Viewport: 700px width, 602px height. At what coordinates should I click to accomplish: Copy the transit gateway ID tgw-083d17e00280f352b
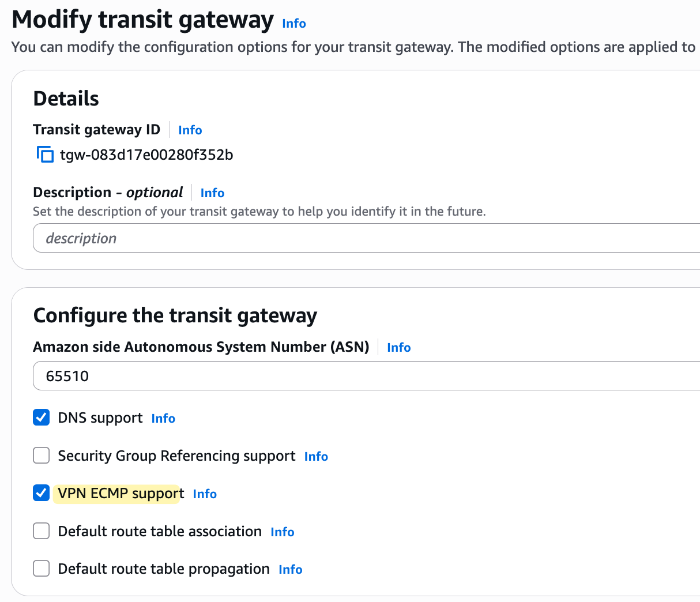pyautogui.click(x=44, y=154)
